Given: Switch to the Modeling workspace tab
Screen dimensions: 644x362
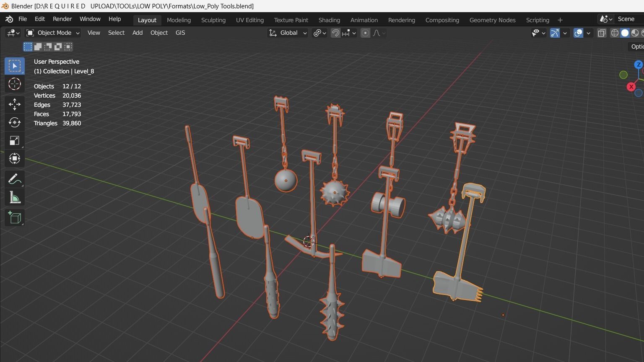Looking at the screenshot, I should pos(179,20).
